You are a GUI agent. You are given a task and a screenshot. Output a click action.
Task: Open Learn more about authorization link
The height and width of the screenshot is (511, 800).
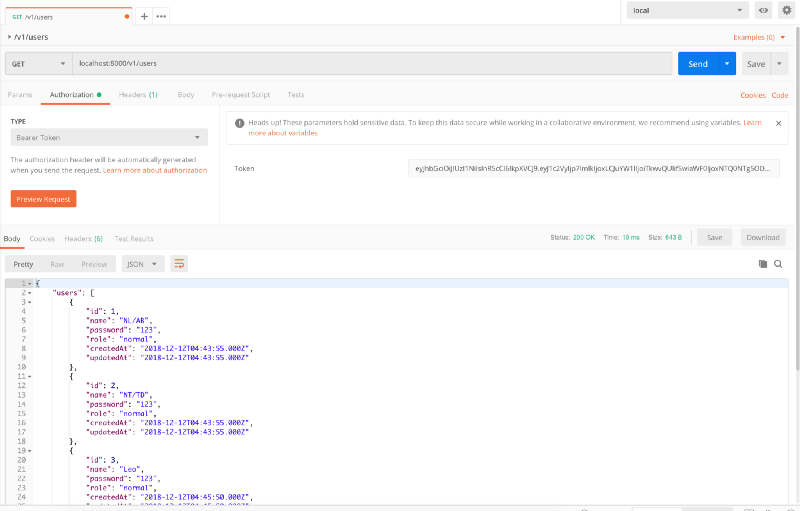pyautogui.click(x=155, y=170)
